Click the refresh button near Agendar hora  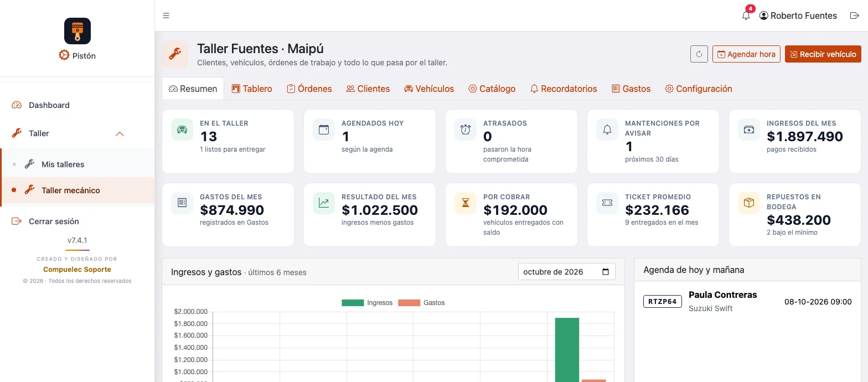click(x=699, y=54)
